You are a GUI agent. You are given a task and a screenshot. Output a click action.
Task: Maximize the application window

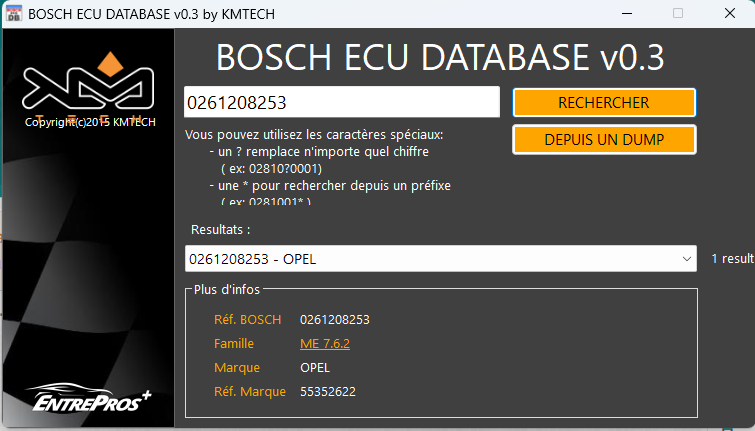point(678,13)
